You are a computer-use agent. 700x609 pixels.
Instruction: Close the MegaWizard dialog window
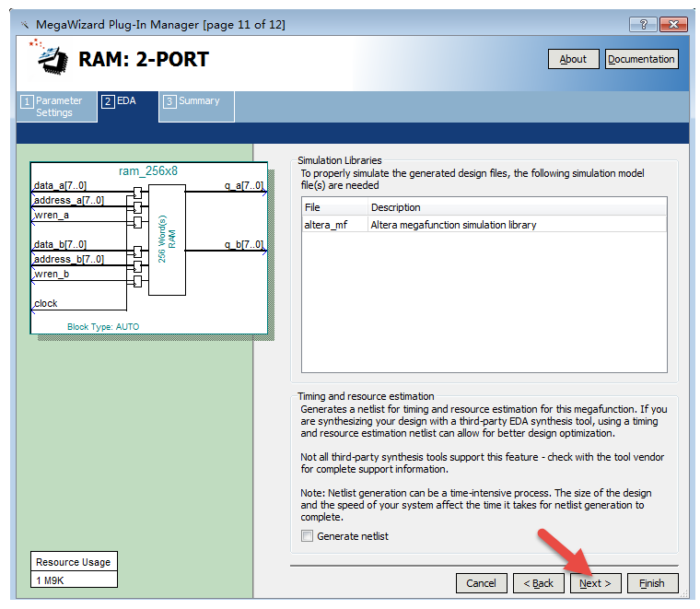[673, 24]
